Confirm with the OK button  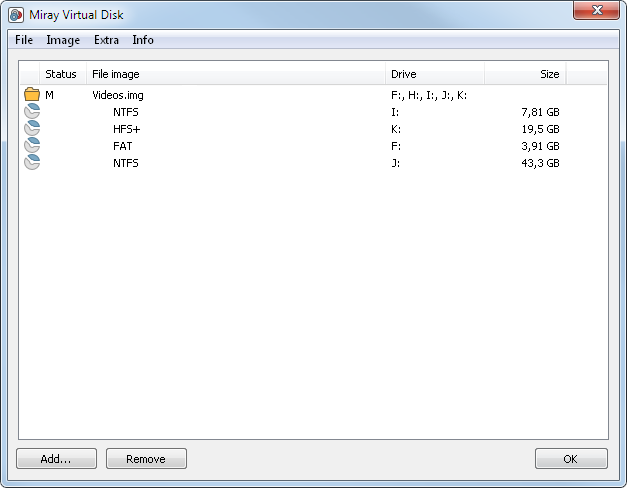[x=571, y=458]
